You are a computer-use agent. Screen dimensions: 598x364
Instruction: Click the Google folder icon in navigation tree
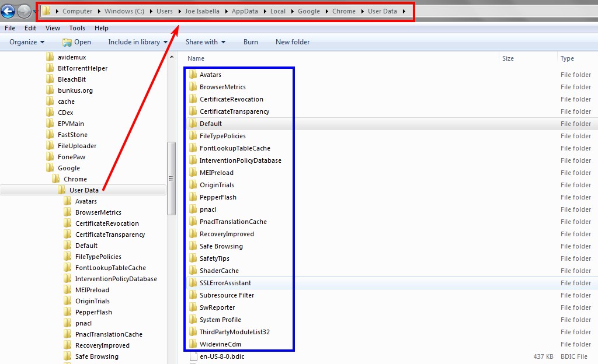[x=50, y=168]
